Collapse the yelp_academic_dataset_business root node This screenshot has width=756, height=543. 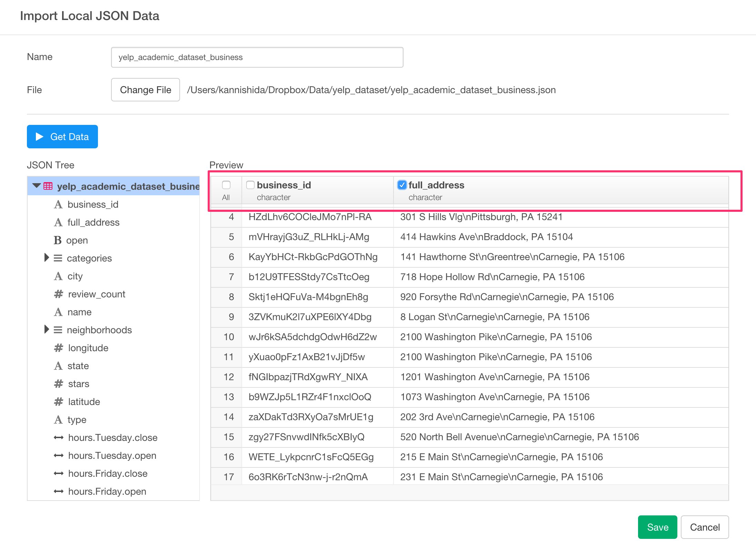[37, 186]
